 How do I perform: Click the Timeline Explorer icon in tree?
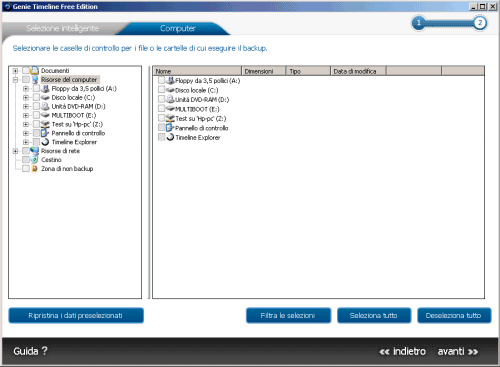point(45,142)
